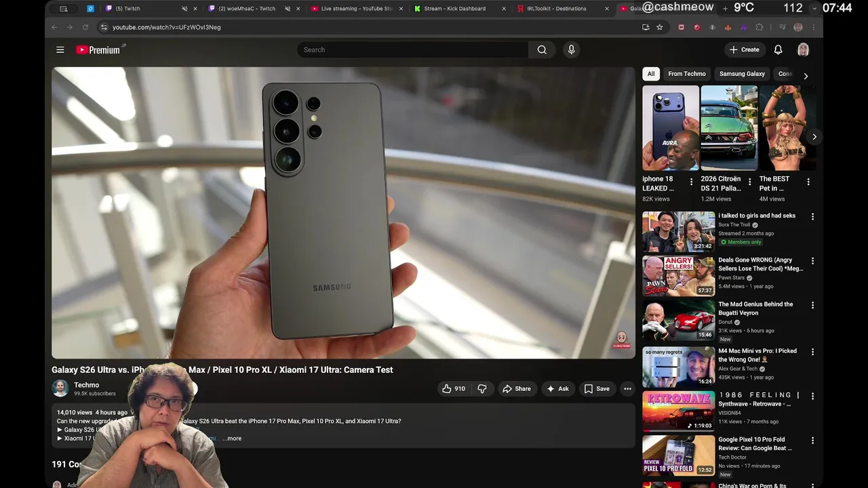Image resolution: width=868 pixels, height=488 pixels.
Task: Close the Kick Dashboard tab
Action: [x=504, y=9]
